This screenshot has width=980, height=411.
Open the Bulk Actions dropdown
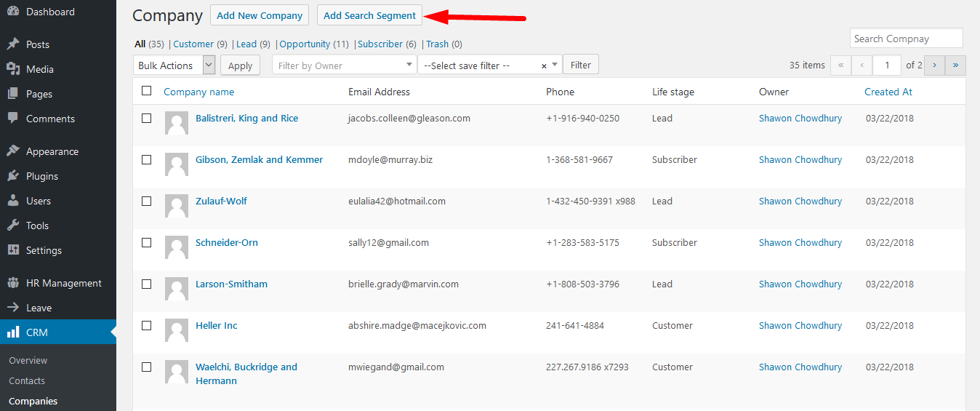[x=174, y=65]
